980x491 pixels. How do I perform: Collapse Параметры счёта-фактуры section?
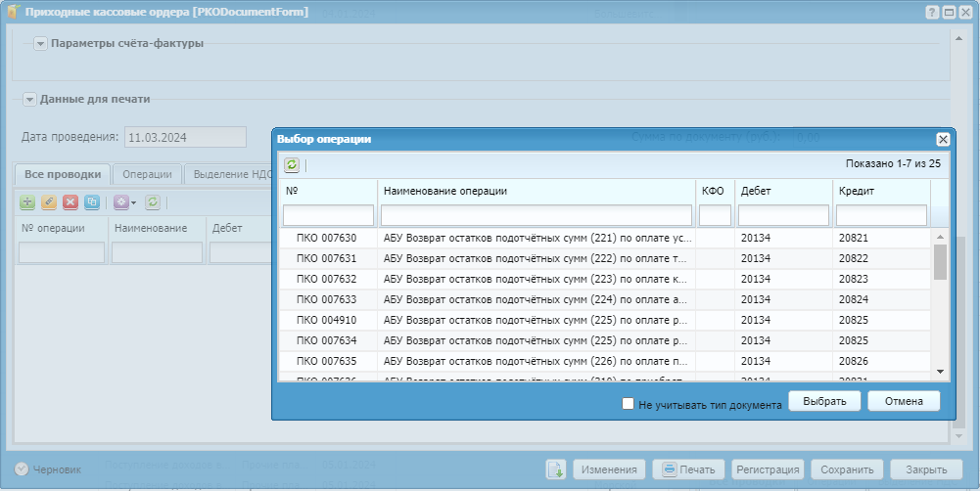point(40,44)
